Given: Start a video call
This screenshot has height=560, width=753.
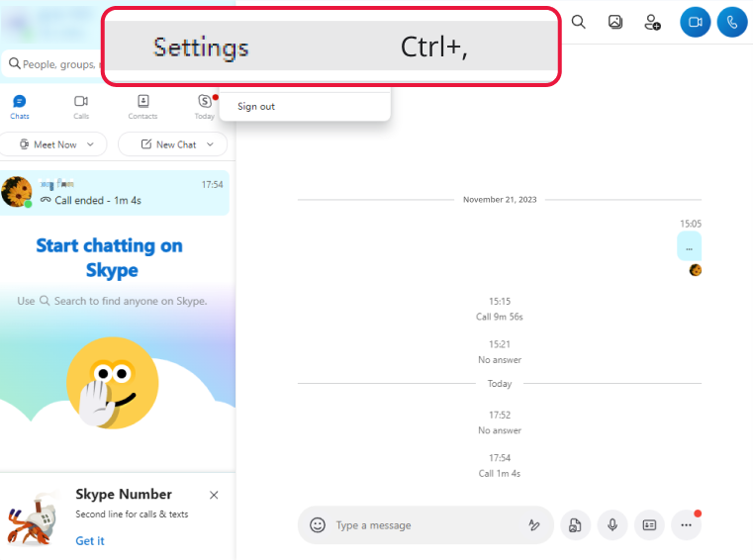Looking at the screenshot, I should coord(695,22).
